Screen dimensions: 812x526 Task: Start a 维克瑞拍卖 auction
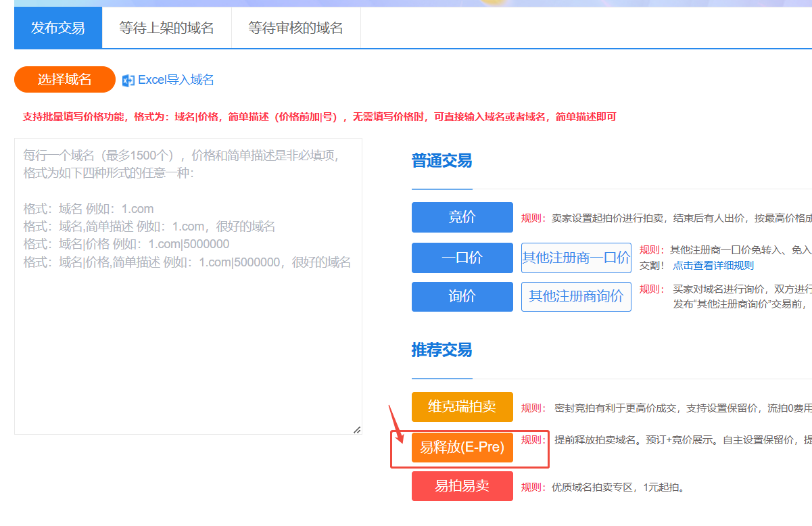[x=462, y=407]
